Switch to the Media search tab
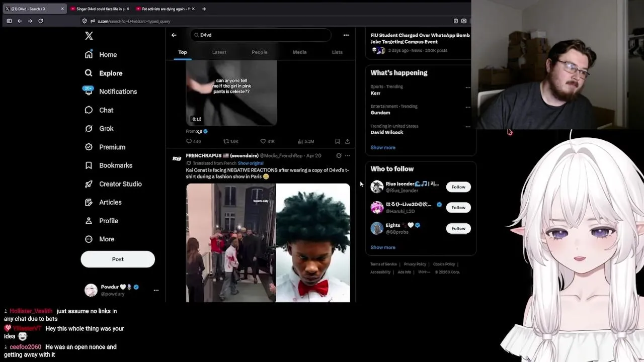The height and width of the screenshot is (362, 644). pos(299,52)
